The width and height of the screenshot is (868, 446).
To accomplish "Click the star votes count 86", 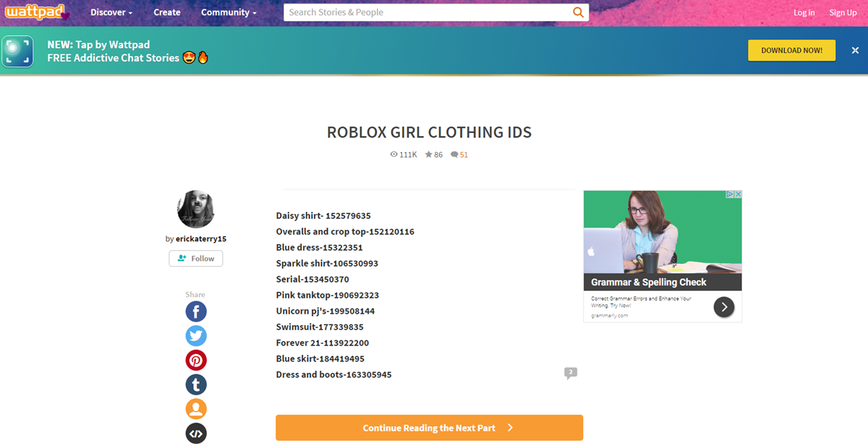I will click(x=433, y=155).
